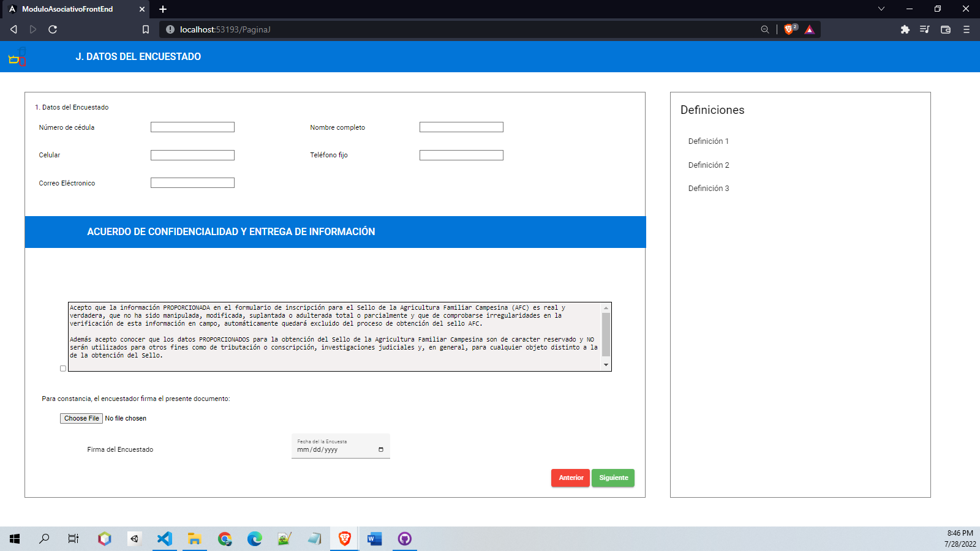Open Brave Shields panel
Viewport: 980px width, 551px height.
[790, 29]
